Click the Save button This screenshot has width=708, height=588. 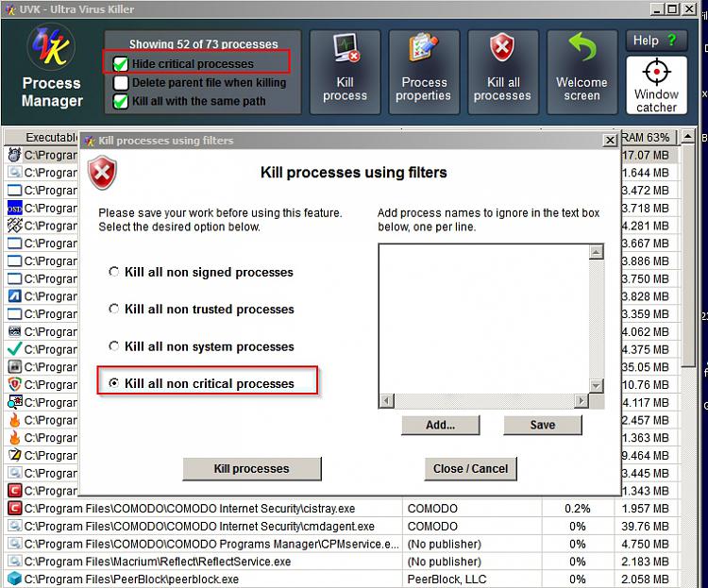coord(543,425)
